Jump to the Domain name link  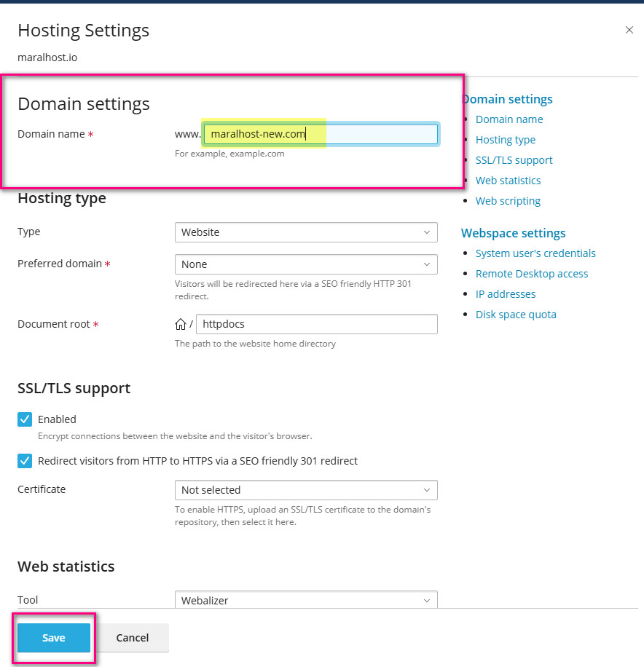509,119
